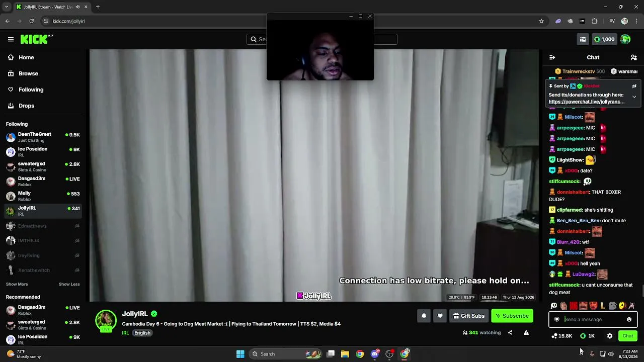Open the Kick hamburger sidebar menu
This screenshot has height=362, width=644.
pyautogui.click(x=11, y=39)
